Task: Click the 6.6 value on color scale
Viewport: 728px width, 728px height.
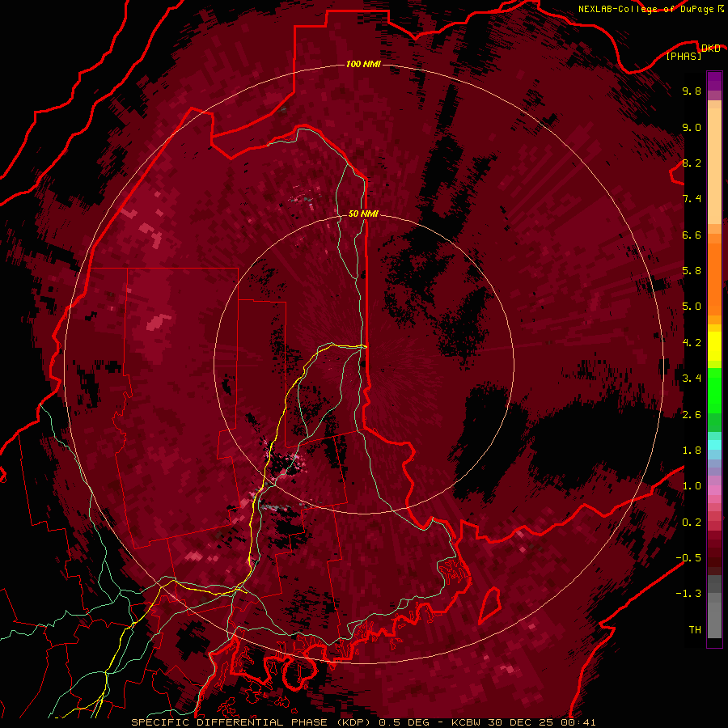Action: click(692, 235)
